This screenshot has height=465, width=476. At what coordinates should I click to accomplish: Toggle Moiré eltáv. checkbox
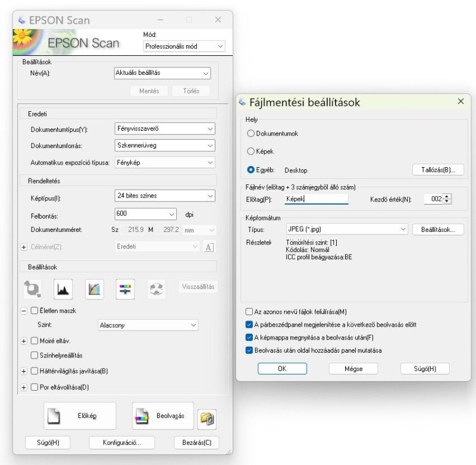pyautogui.click(x=35, y=341)
